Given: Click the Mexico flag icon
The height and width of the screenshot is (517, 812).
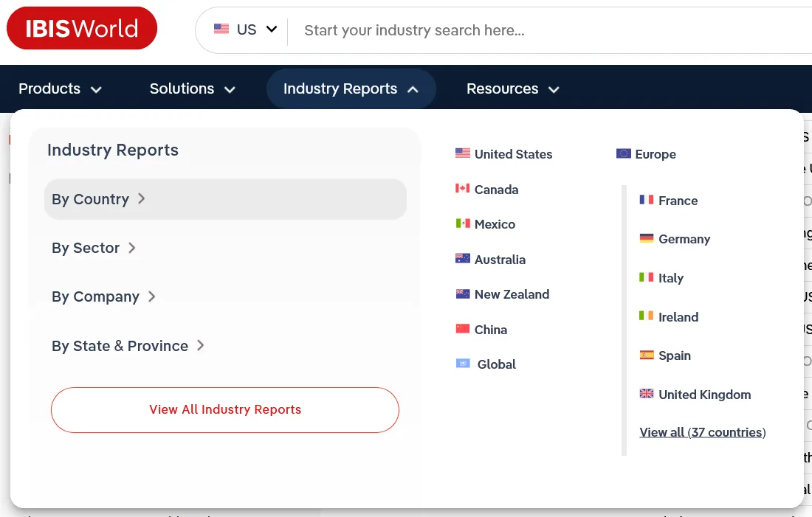Looking at the screenshot, I should (462, 223).
